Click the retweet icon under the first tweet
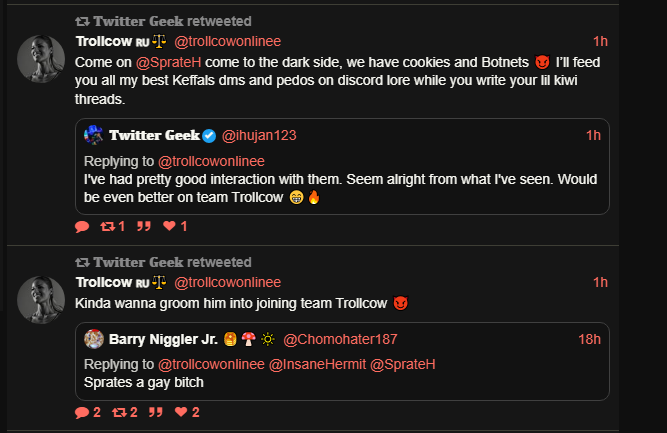667x433 pixels. pos(108,226)
